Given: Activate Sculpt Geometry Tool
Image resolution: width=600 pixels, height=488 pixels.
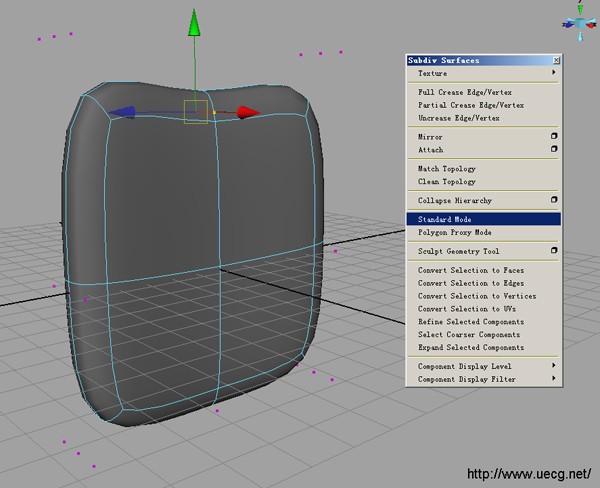Looking at the screenshot, I should (484, 251).
